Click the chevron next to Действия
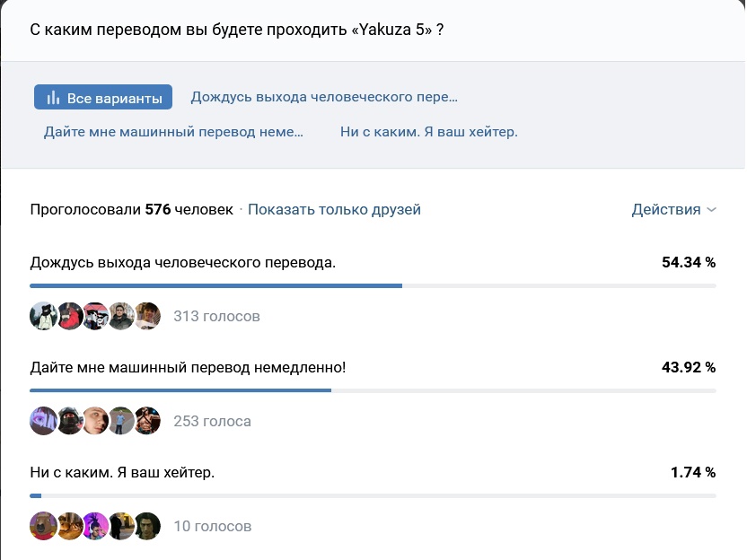Screen dimensions: 747x560 [711, 209]
